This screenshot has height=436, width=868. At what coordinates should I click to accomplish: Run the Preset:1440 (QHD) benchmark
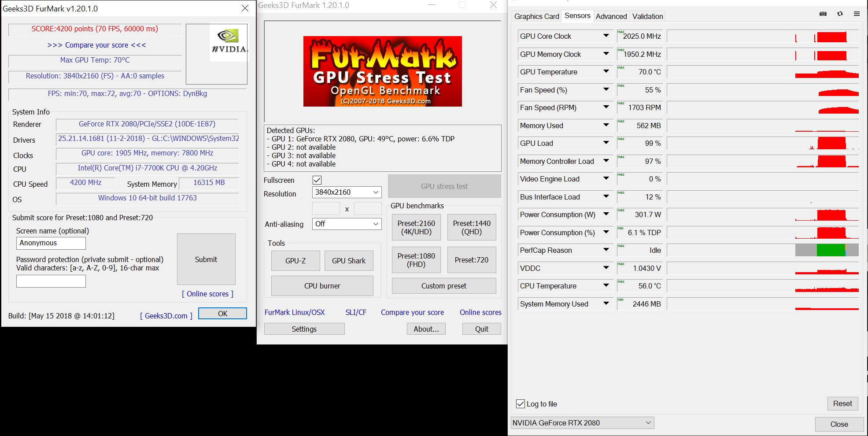point(472,227)
